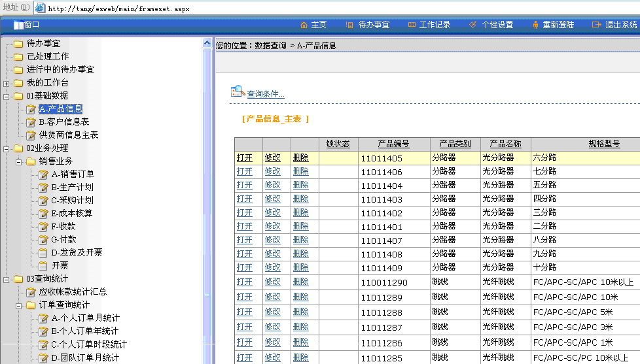Click the icon beside 待办事宜 in top bar
The height and width of the screenshot is (364, 640).
click(x=351, y=25)
